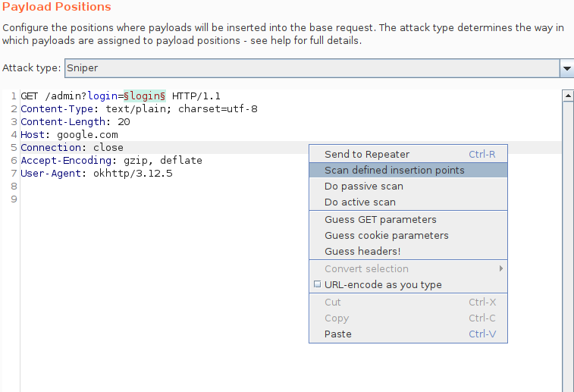Click the Content-Type header line

pyautogui.click(x=139, y=109)
